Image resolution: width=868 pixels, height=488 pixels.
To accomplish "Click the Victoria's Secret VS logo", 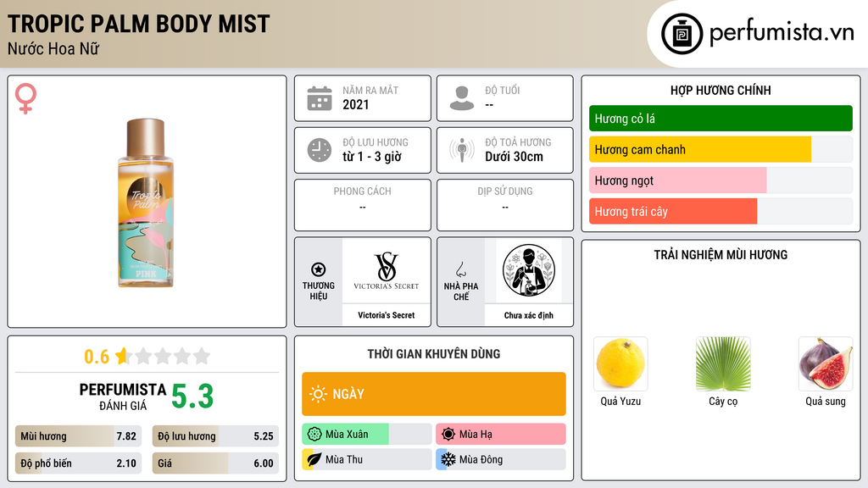I will (386, 270).
